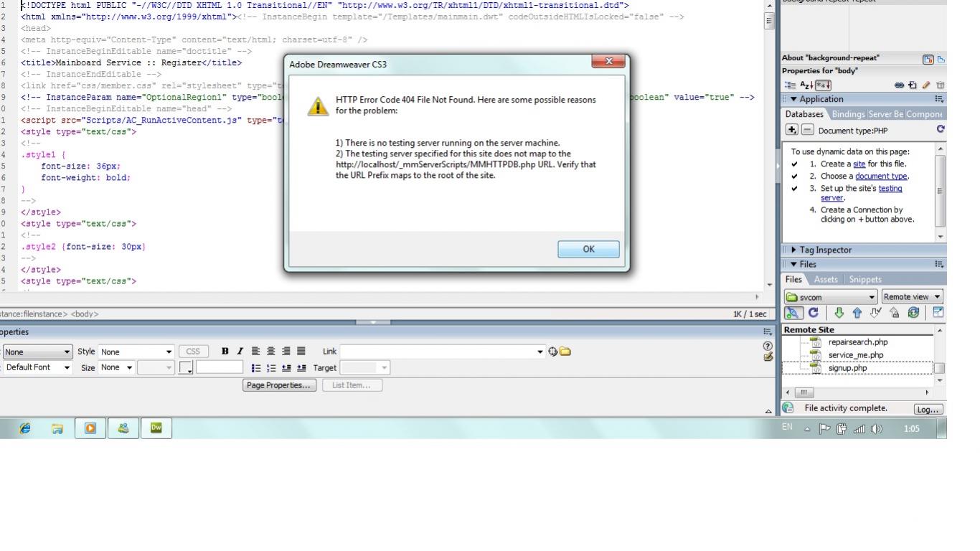Open the Remote view dropdown
Screen dimensions: 980x551
912,297
